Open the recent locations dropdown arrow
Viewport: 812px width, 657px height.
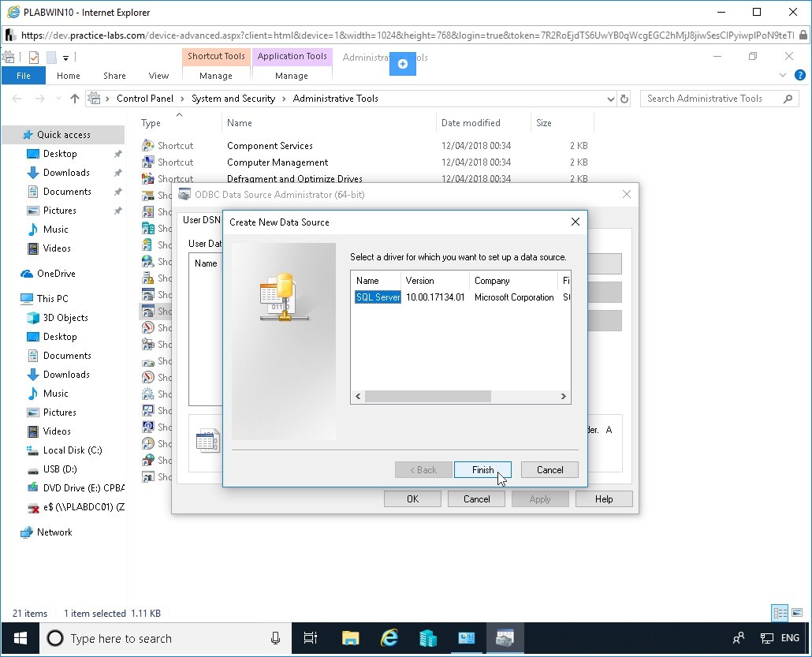pos(58,99)
